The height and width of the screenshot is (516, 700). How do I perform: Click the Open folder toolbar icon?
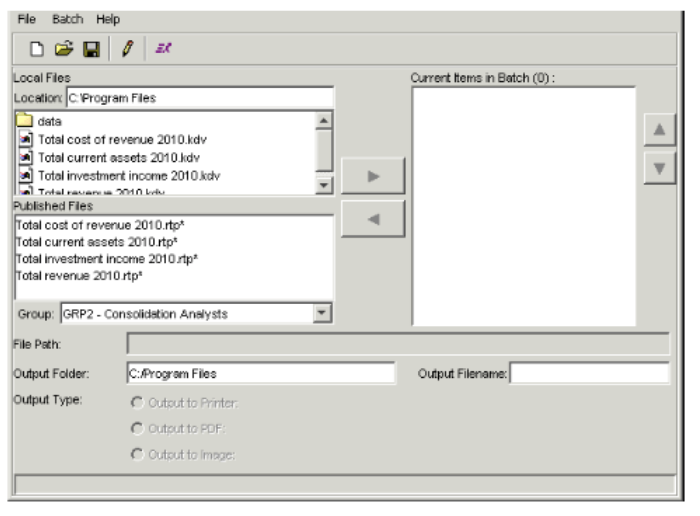coord(65,48)
